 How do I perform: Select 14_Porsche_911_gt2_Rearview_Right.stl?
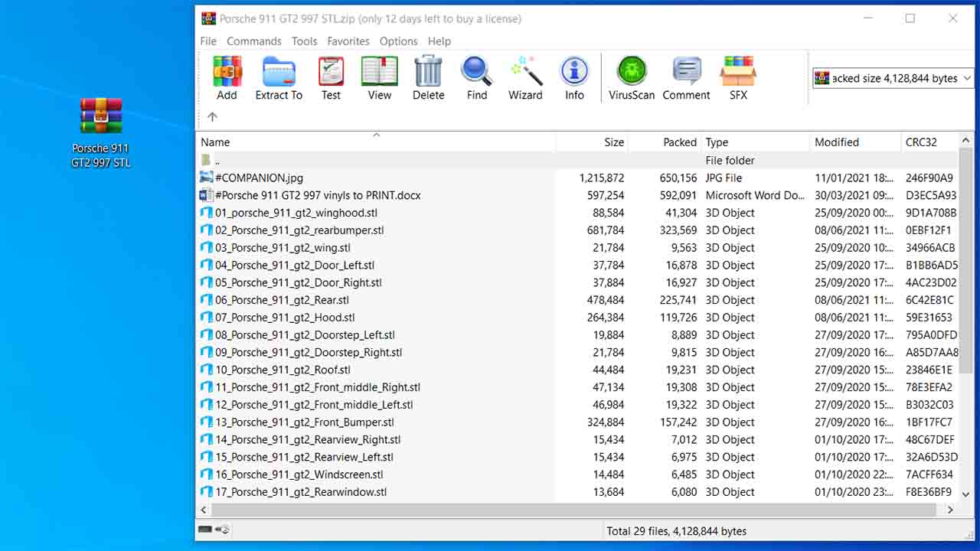[308, 442]
